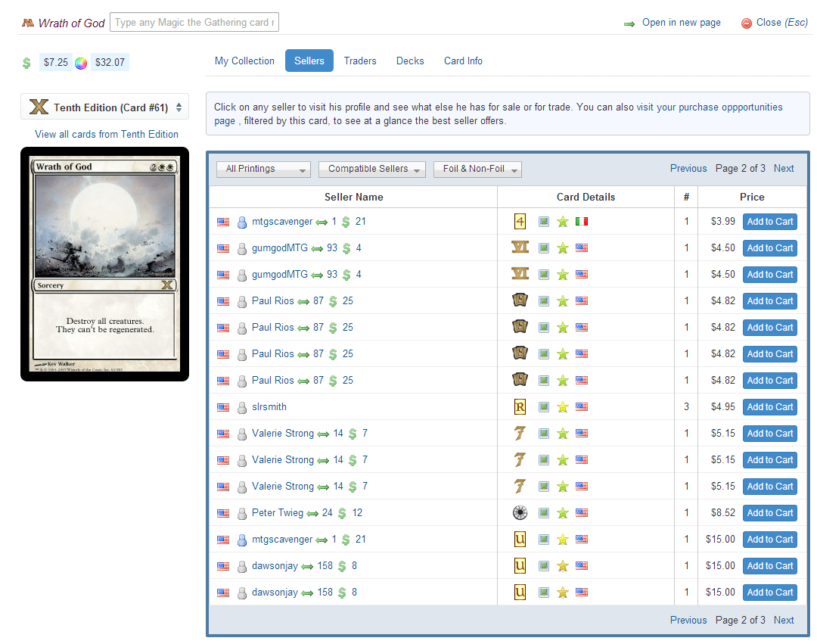Click the user profile icon beside slrsmith
Viewport: 817px width, 644px height.
242,407
